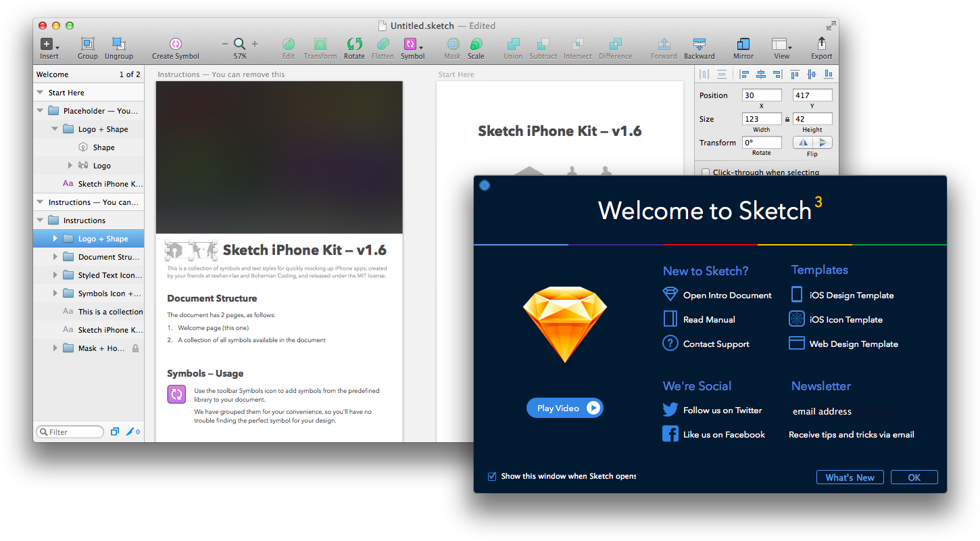Play the Sketch intro video
The height and width of the screenshot is (541, 980).
pyautogui.click(x=565, y=408)
